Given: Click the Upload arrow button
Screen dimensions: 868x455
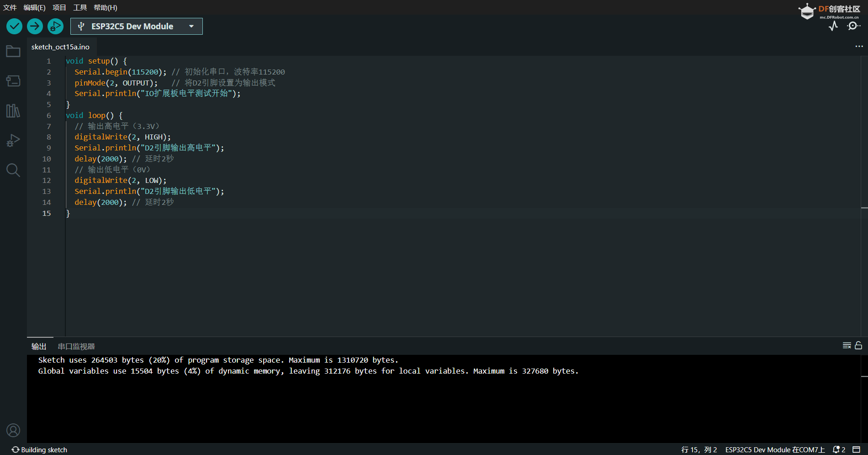Looking at the screenshot, I should point(35,27).
